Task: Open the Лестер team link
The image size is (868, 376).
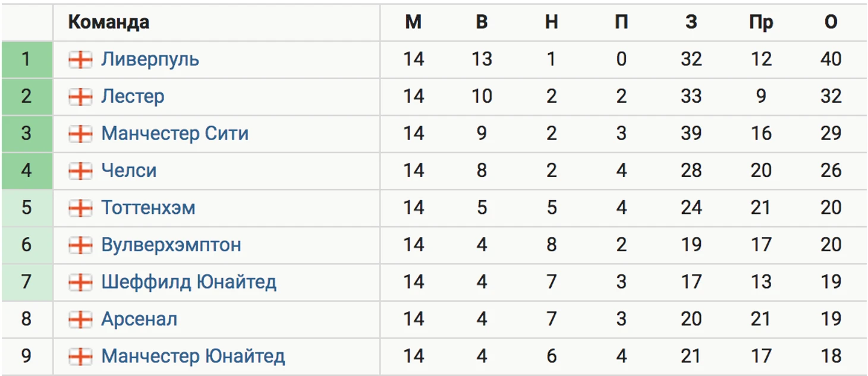Action: pyautogui.click(x=133, y=97)
